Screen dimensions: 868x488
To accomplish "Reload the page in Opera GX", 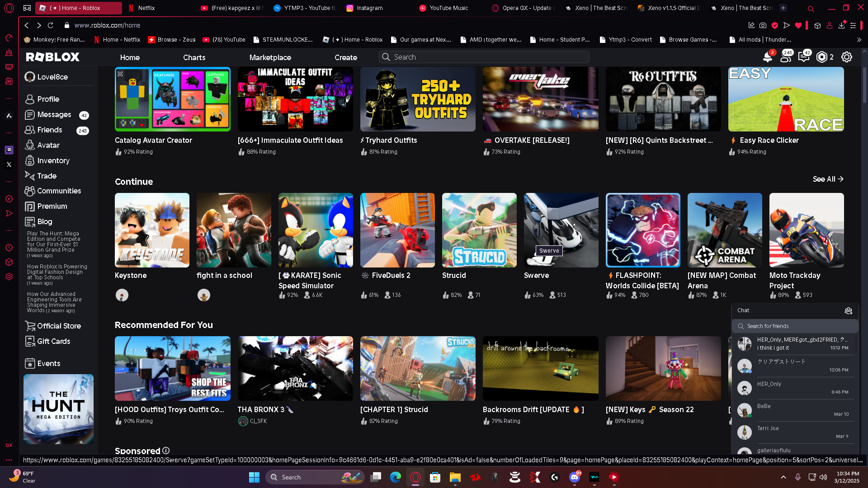I will (x=51, y=25).
